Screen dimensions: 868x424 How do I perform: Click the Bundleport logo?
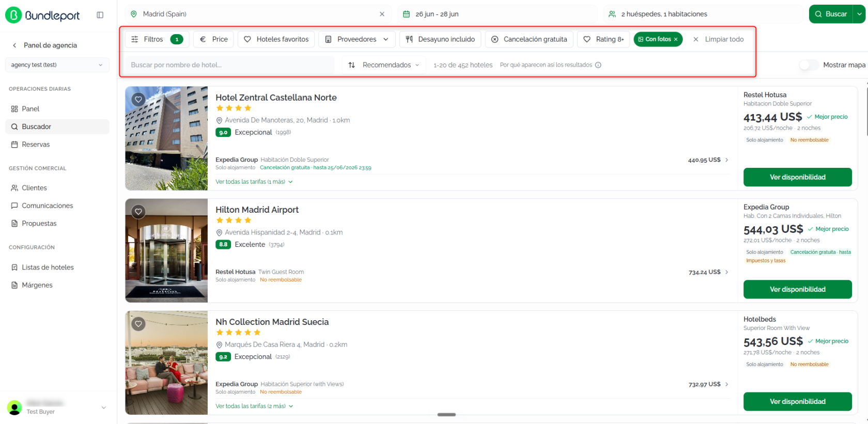(x=42, y=15)
